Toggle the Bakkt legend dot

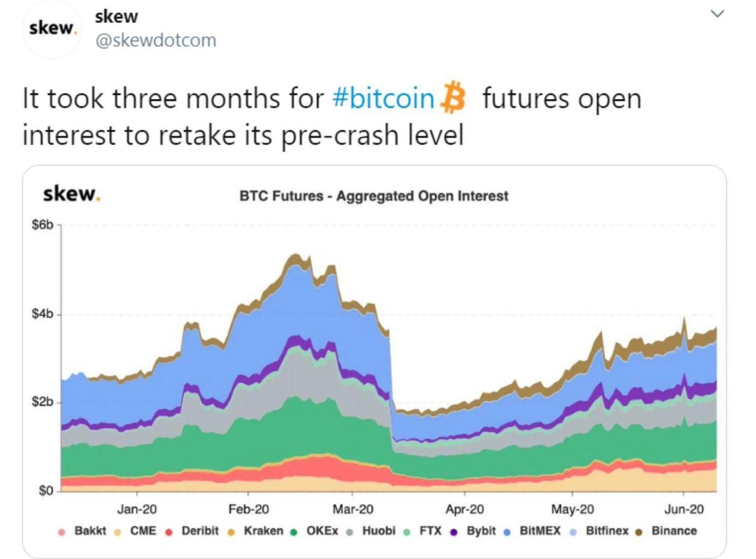pyautogui.click(x=61, y=532)
